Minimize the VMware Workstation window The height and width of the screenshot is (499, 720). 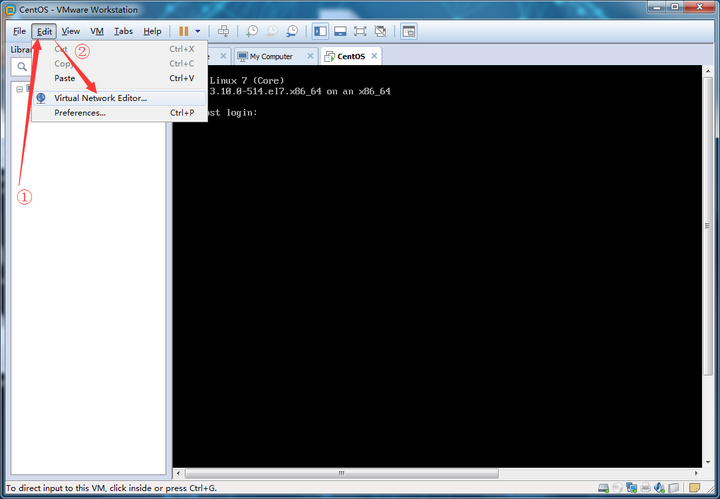[x=657, y=7]
